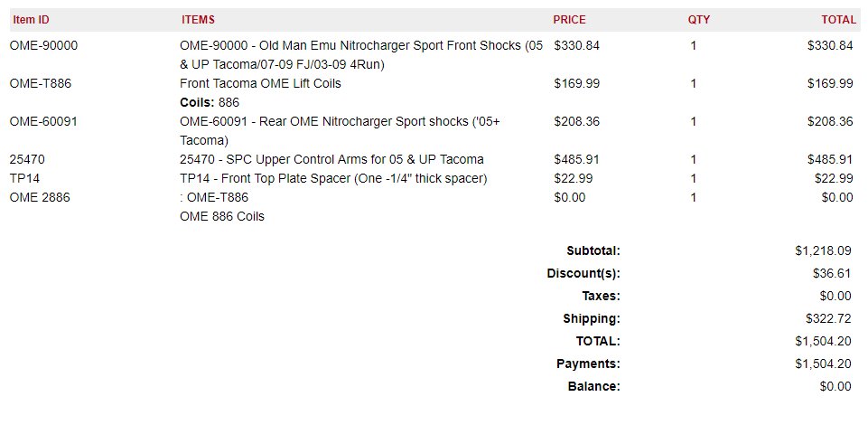
Task: Click the Item ID column header
Action: click(x=31, y=20)
